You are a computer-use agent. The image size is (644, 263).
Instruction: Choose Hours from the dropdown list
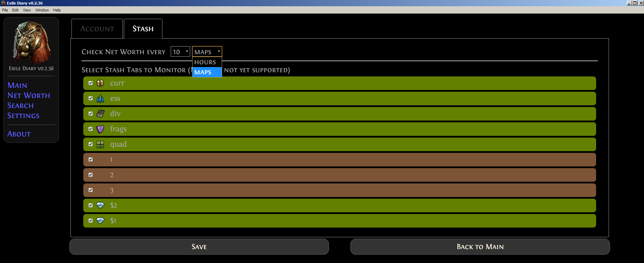(x=207, y=62)
